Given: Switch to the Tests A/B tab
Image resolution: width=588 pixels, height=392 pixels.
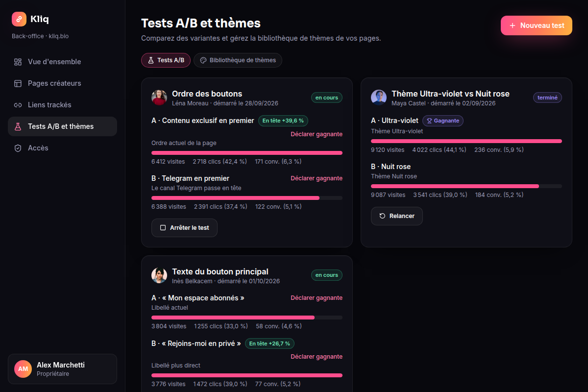Looking at the screenshot, I should point(166,60).
